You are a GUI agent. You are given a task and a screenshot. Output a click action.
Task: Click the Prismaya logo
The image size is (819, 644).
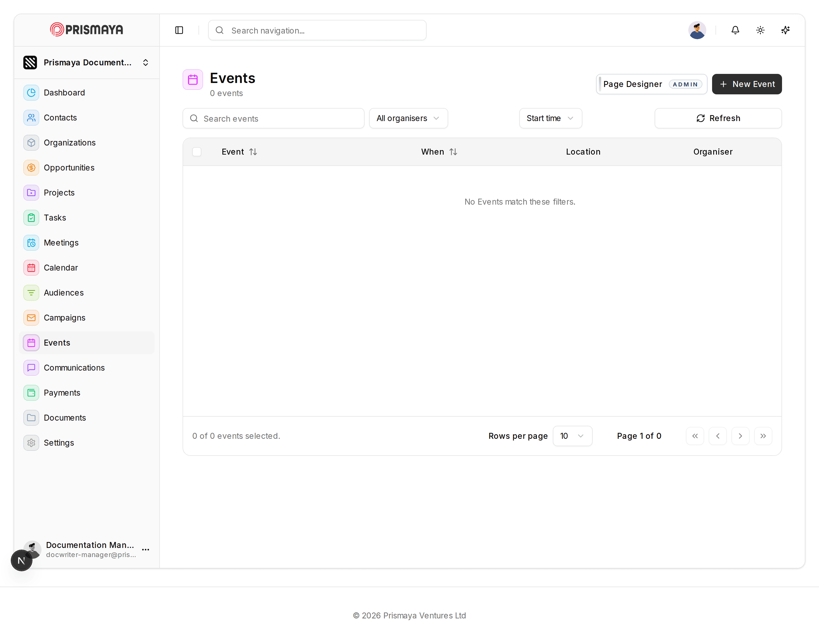coord(86,29)
